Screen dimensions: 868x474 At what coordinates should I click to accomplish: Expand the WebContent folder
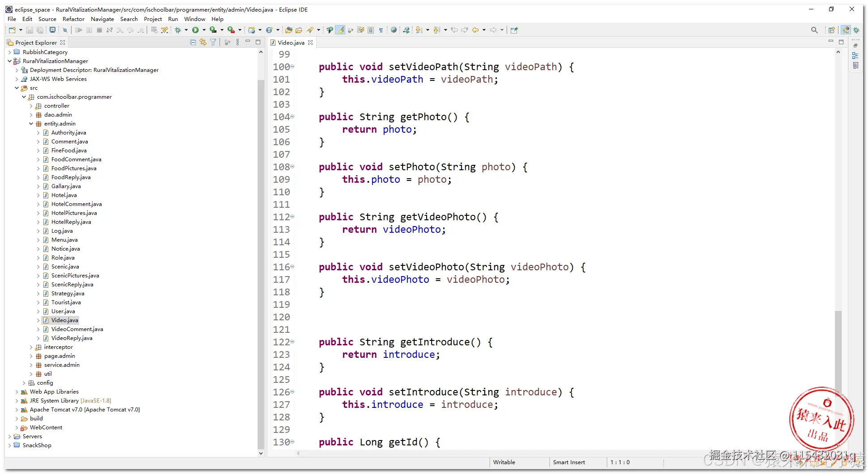[17, 427]
